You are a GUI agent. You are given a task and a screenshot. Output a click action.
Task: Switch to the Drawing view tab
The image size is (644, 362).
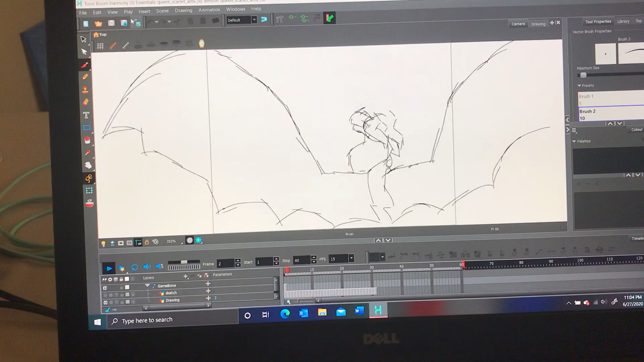tap(538, 24)
